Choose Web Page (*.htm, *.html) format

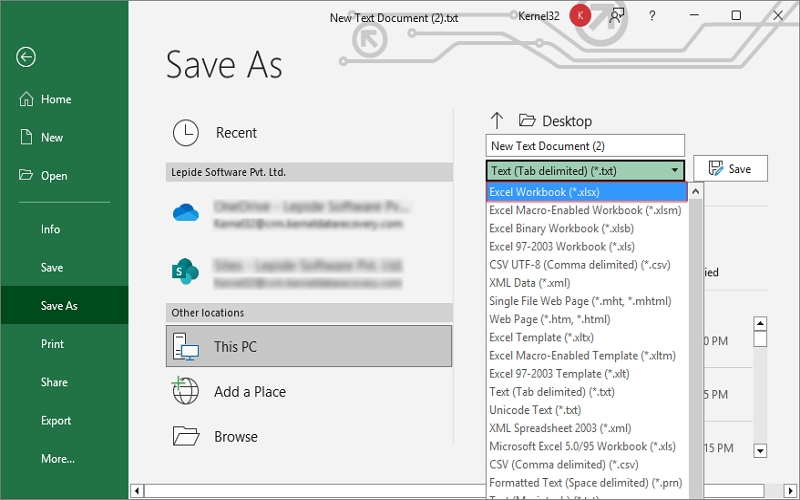587,319
